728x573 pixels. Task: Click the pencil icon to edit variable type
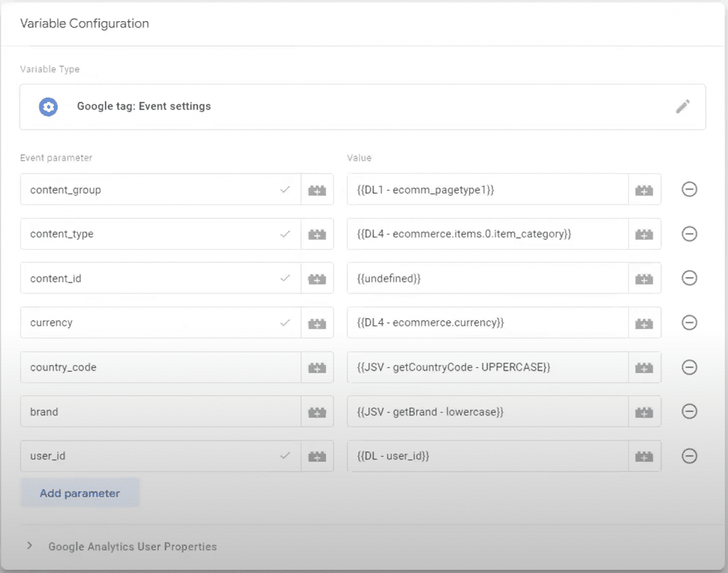pos(683,106)
